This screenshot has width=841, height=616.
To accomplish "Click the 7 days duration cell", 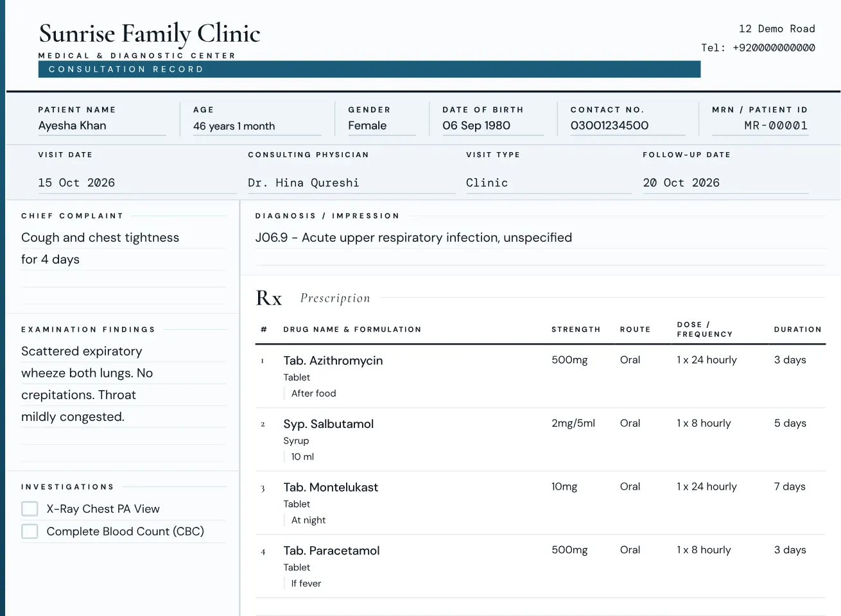I will pos(790,486).
